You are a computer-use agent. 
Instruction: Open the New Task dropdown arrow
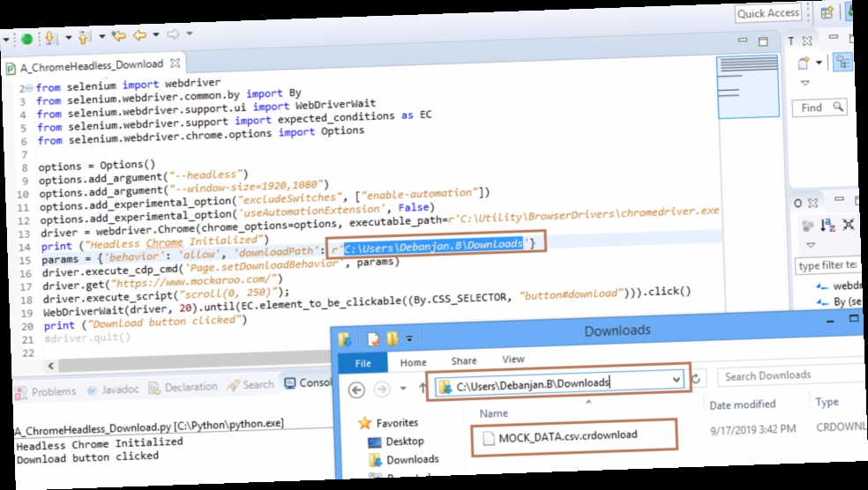pyautogui.click(x=819, y=63)
